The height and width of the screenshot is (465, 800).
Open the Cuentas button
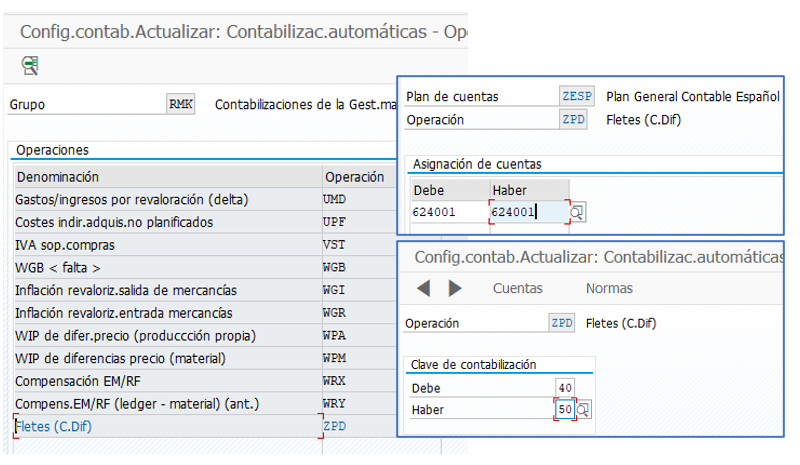click(x=517, y=288)
